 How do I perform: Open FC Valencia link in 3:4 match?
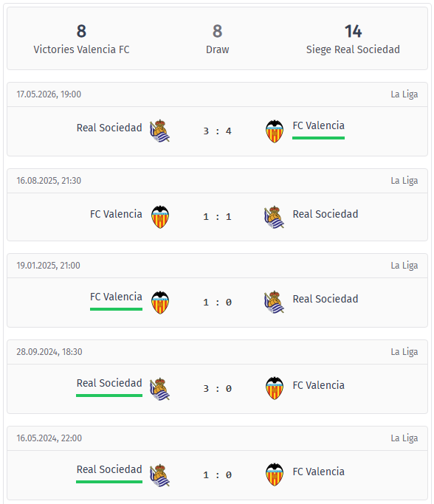[318, 125]
